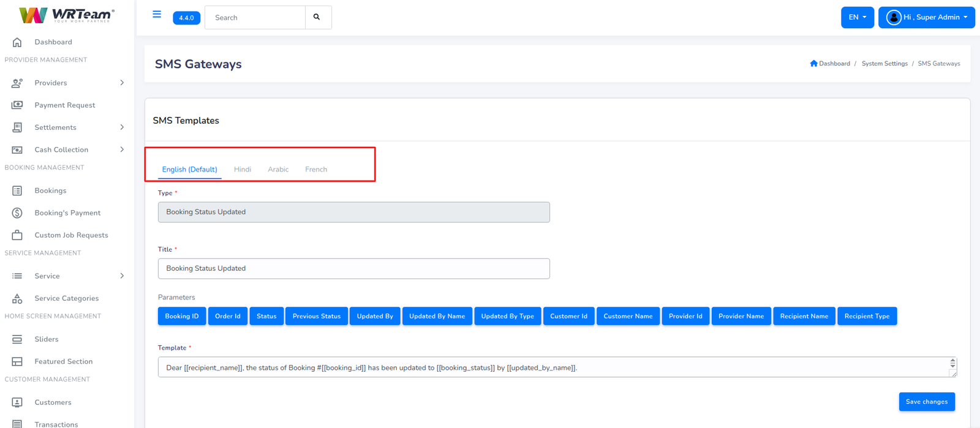Screen dimensions: 980x428
Task: Click the Payment Request money icon
Action: click(17, 105)
